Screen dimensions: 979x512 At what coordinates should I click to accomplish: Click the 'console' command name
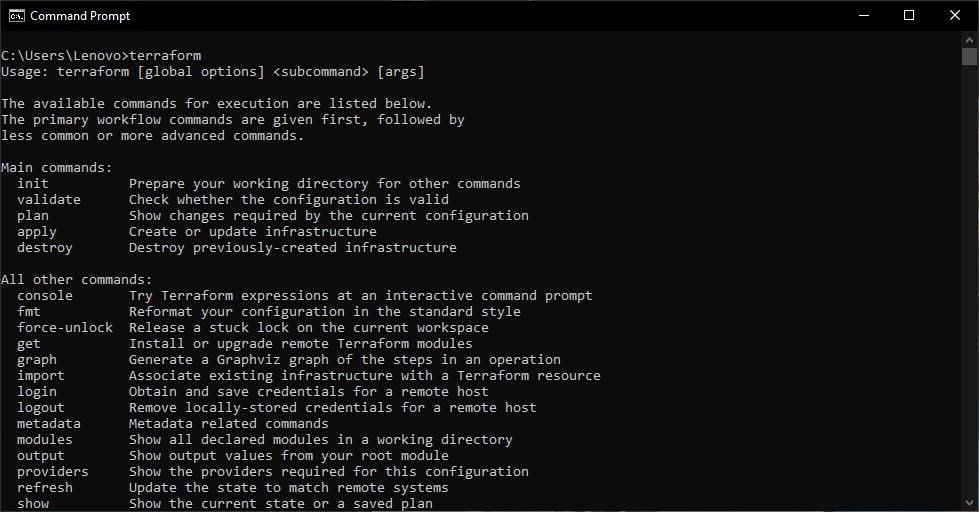[45, 296]
